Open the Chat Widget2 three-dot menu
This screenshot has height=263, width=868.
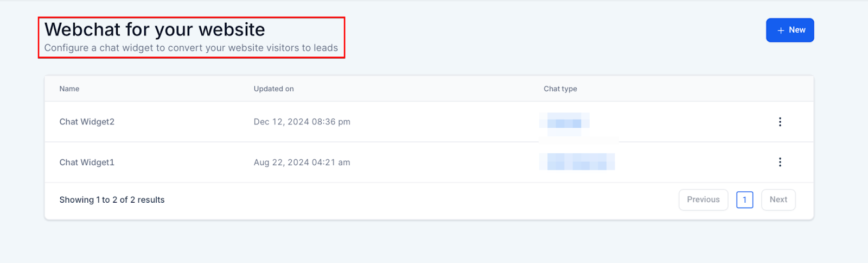(x=780, y=122)
